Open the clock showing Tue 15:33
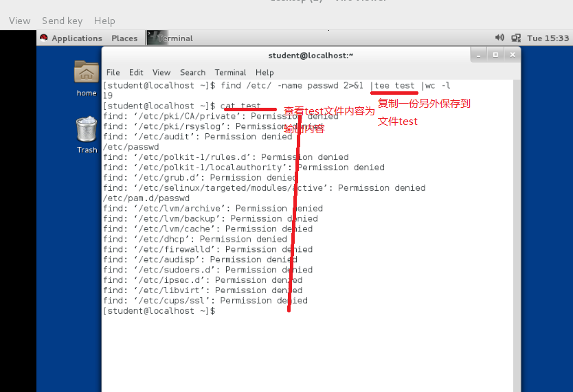573x392 pixels. (548, 38)
